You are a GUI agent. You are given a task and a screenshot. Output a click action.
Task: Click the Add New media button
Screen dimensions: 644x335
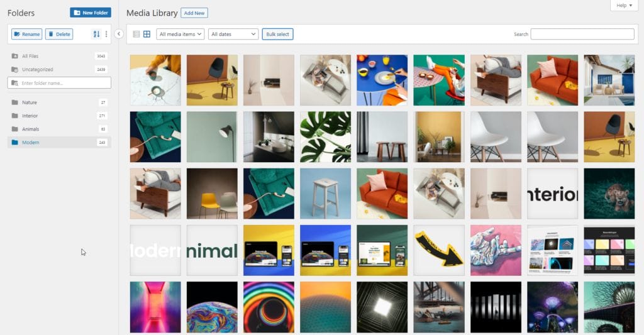(194, 13)
